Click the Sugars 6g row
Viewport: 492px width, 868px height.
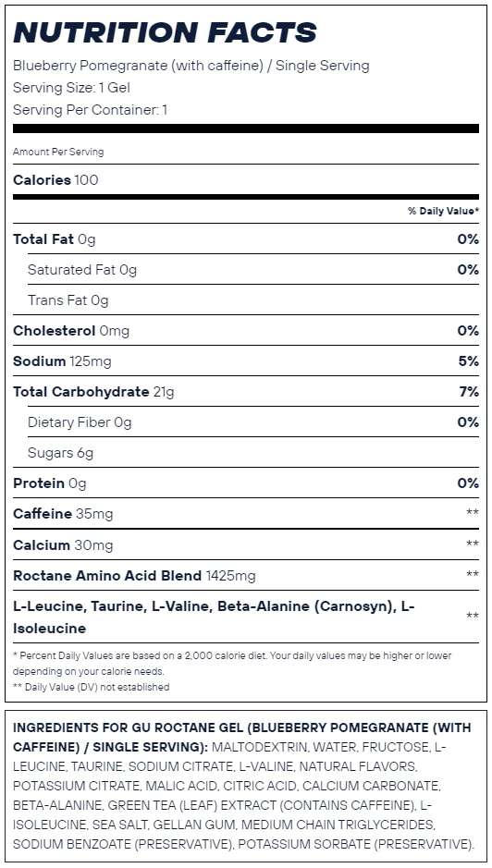coord(253,452)
